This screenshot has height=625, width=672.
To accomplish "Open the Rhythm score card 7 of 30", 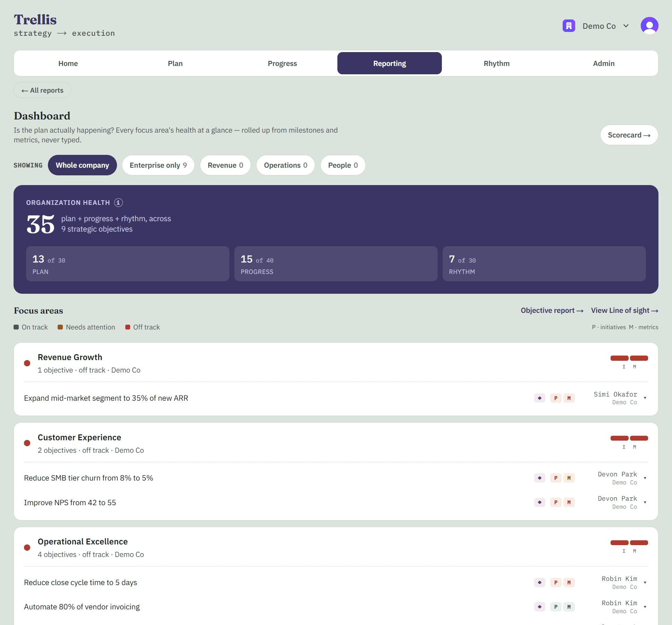I will coord(544,264).
